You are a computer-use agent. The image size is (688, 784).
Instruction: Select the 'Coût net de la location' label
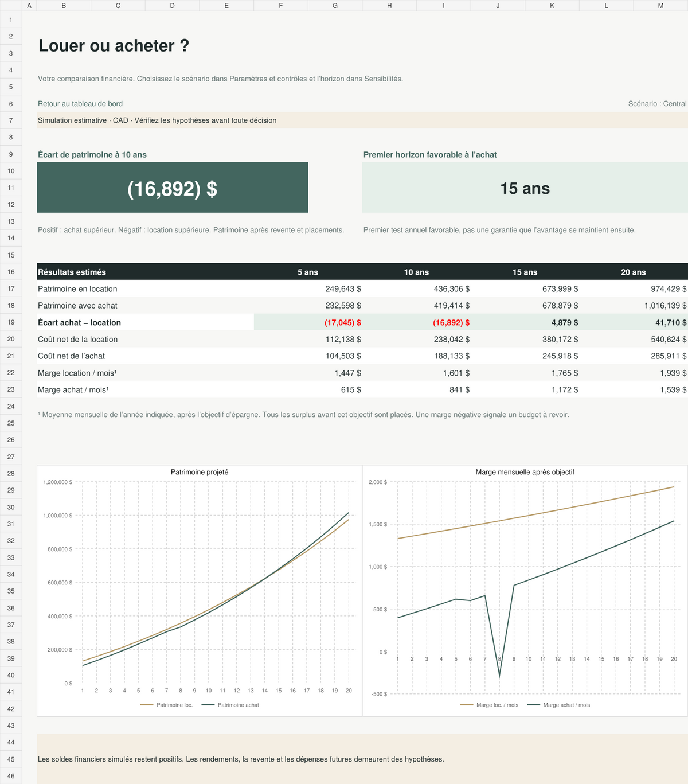pos(77,340)
